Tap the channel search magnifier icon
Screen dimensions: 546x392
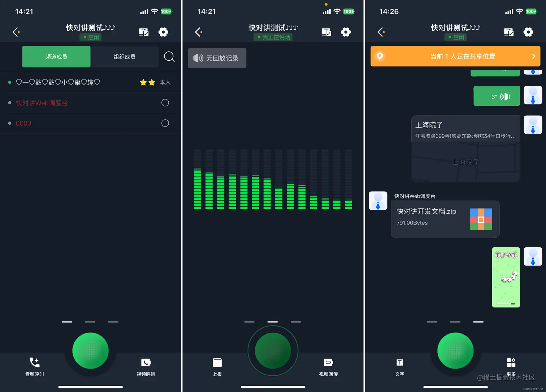pyautogui.click(x=169, y=57)
